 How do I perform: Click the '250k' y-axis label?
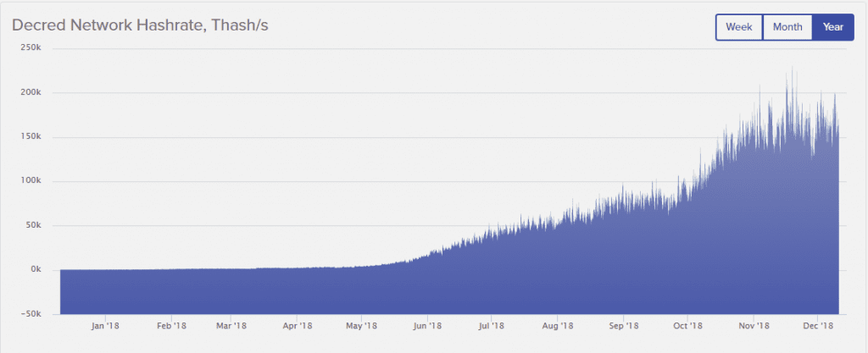tap(32, 48)
